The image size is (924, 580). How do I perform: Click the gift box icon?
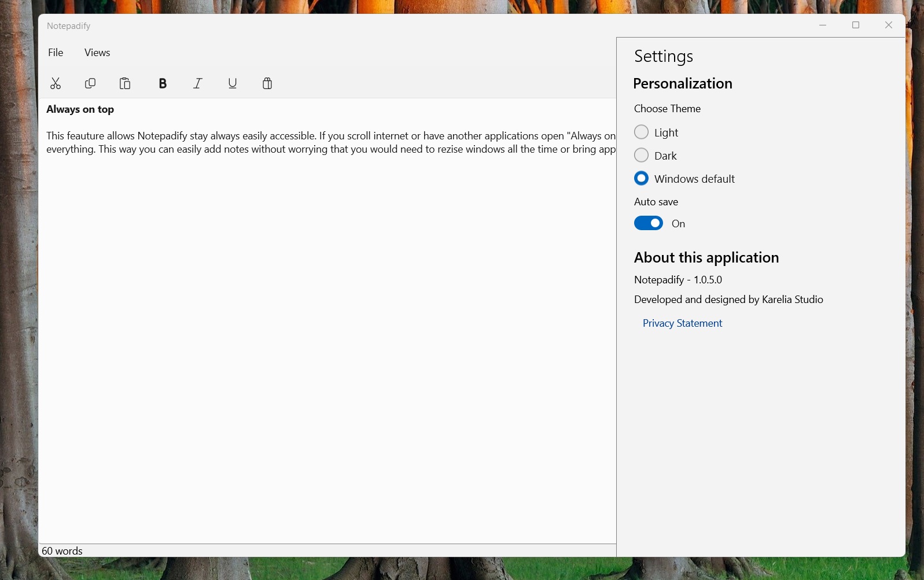point(267,84)
